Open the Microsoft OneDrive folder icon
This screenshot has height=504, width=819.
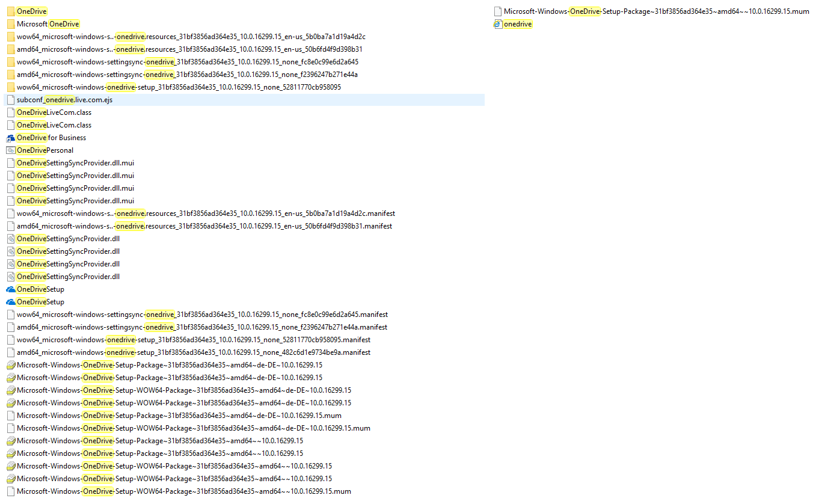[10, 24]
